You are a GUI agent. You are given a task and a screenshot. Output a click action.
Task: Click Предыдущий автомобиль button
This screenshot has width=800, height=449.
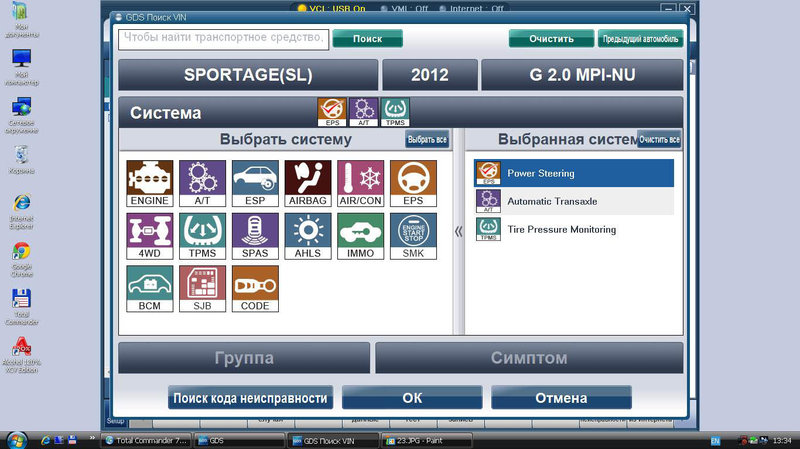640,39
